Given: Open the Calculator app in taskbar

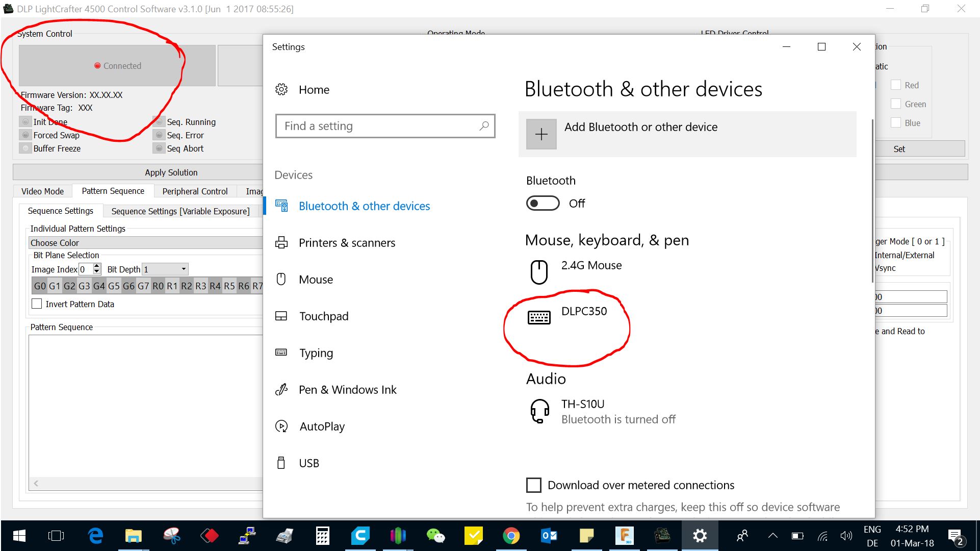Looking at the screenshot, I should click(x=322, y=536).
